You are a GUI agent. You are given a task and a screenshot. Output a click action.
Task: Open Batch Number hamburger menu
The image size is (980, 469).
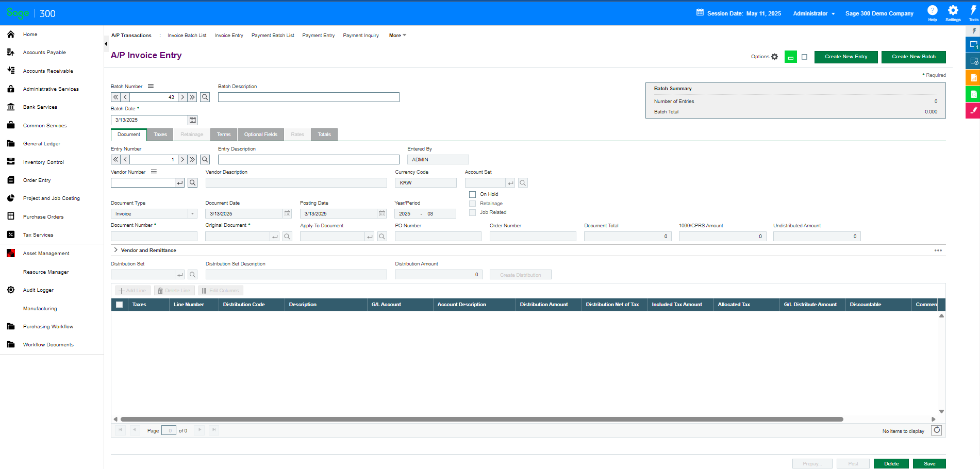[x=151, y=86]
